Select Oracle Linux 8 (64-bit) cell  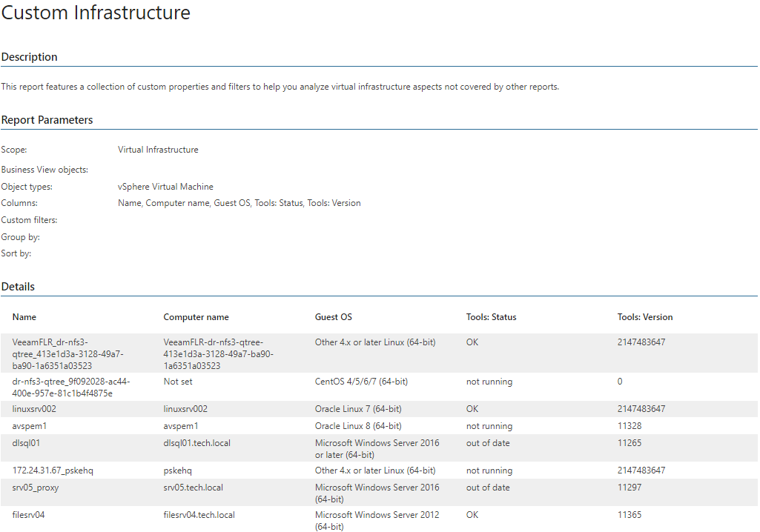(x=357, y=426)
